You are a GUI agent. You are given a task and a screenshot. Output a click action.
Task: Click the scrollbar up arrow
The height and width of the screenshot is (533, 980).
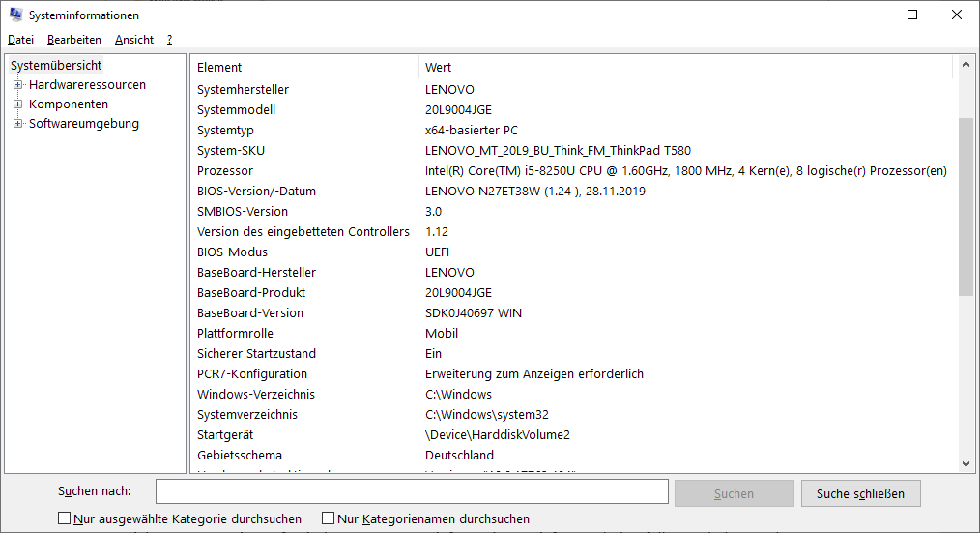(966, 66)
